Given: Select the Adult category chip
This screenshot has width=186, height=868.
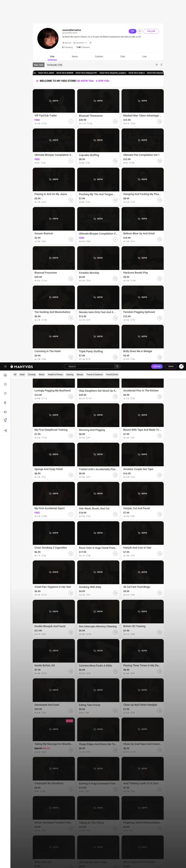Looking at the screenshot, I should tap(22, 374).
